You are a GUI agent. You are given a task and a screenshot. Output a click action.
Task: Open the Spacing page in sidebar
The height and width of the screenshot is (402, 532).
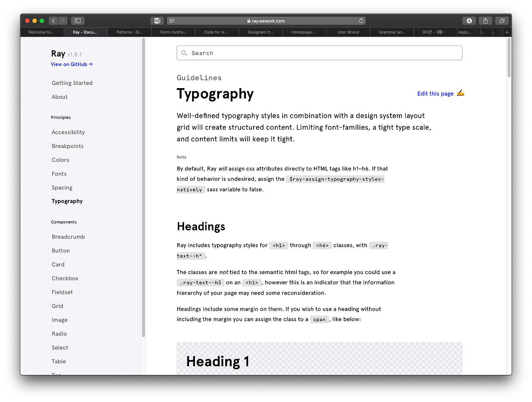(x=62, y=188)
